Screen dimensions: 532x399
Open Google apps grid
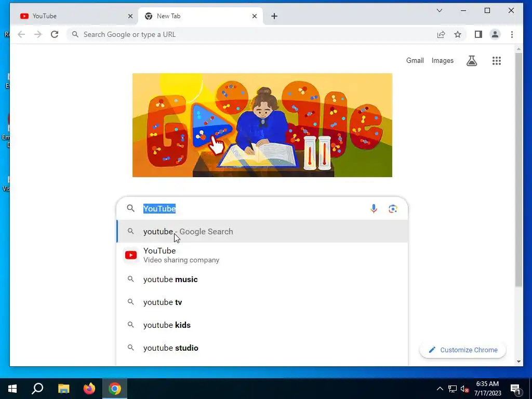click(x=497, y=61)
